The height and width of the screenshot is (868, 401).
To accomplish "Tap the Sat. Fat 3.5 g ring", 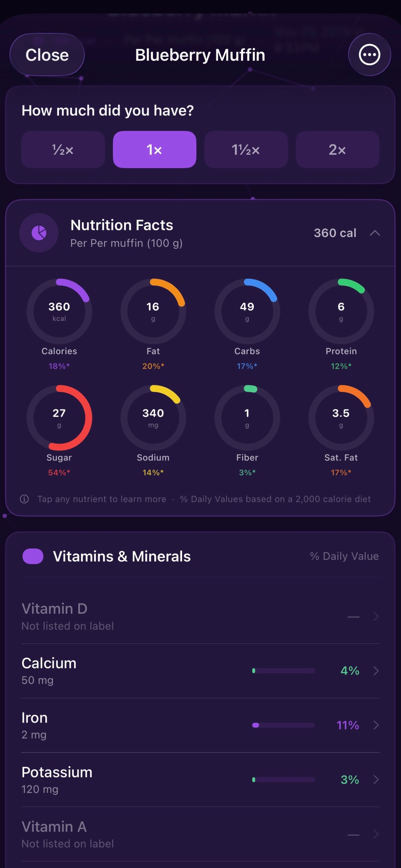I will click(x=341, y=417).
